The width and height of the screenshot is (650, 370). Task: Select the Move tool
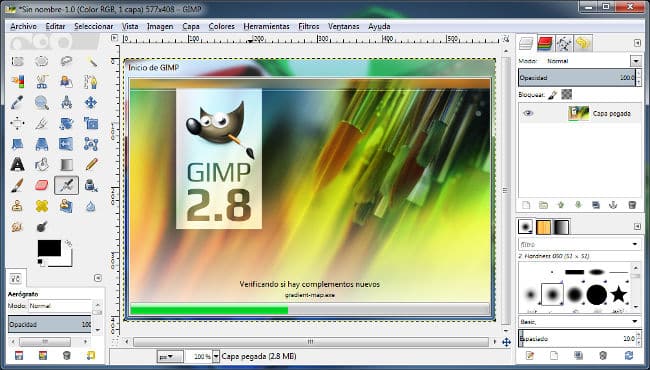click(91, 102)
